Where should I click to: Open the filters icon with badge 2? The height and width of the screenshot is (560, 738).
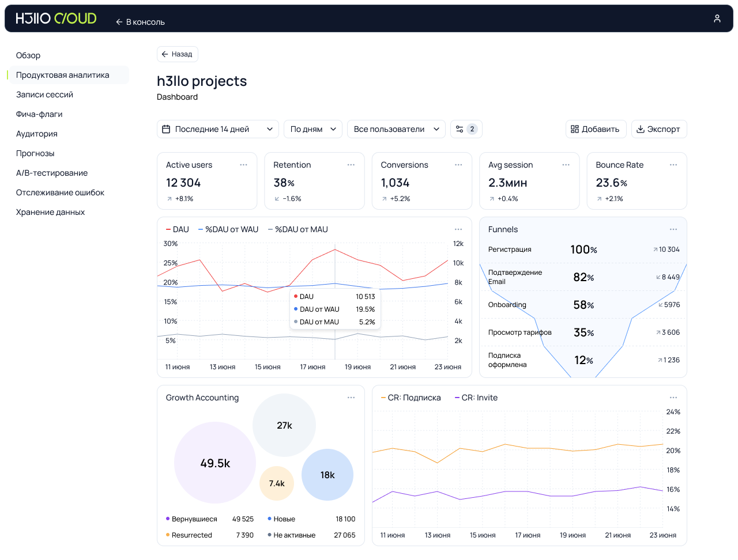click(466, 129)
